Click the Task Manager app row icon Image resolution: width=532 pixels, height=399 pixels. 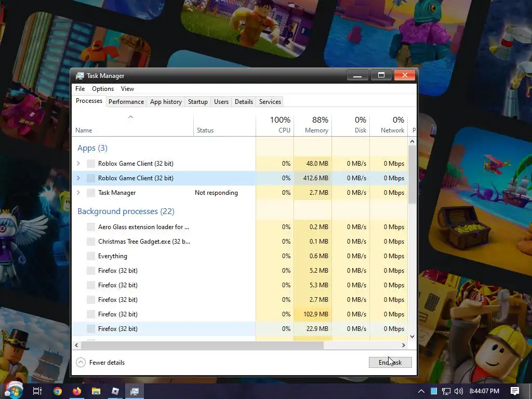pos(91,193)
